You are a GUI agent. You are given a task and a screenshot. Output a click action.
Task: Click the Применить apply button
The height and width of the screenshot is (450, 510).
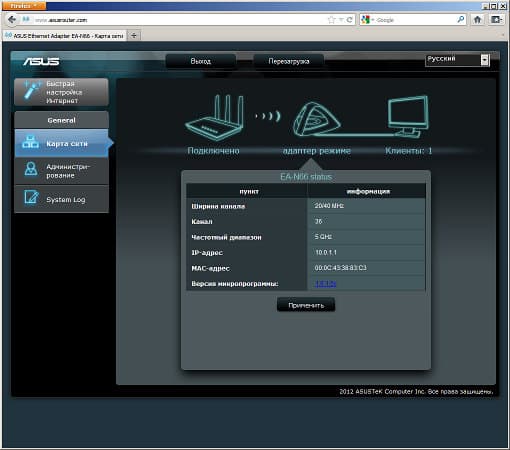tap(306, 305)
